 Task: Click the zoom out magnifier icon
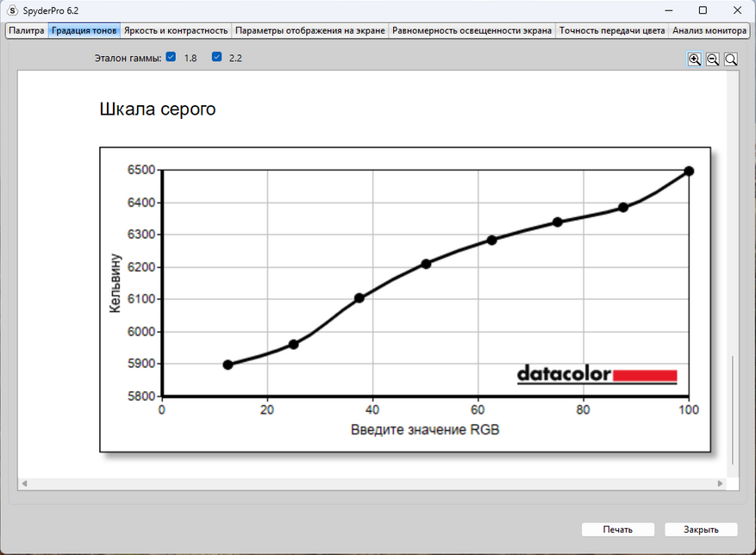[713, 59]
